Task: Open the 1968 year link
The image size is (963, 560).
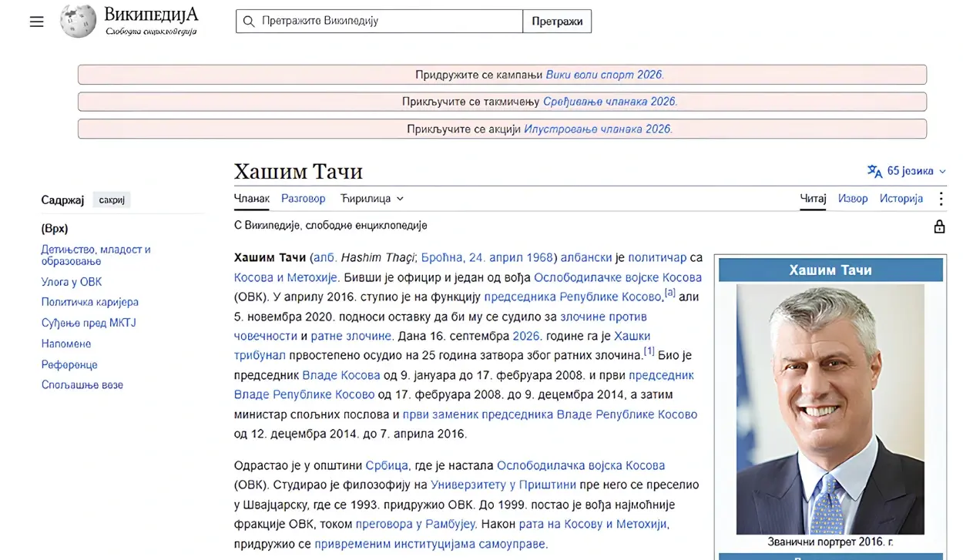Action: tap(540, 257)
